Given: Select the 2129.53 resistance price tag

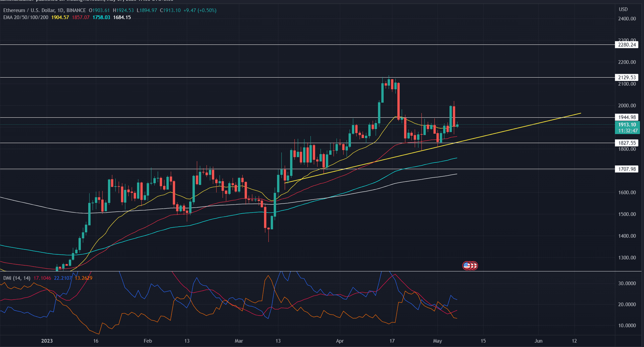Looking at the screenshot, I should (627, 77).
